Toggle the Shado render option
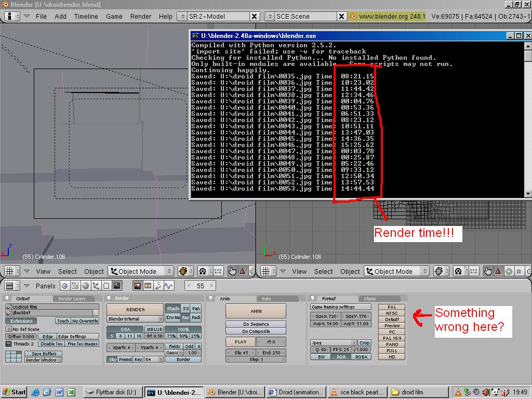The width and height of the screenshot is (532, 399). (x=173, y=309)
